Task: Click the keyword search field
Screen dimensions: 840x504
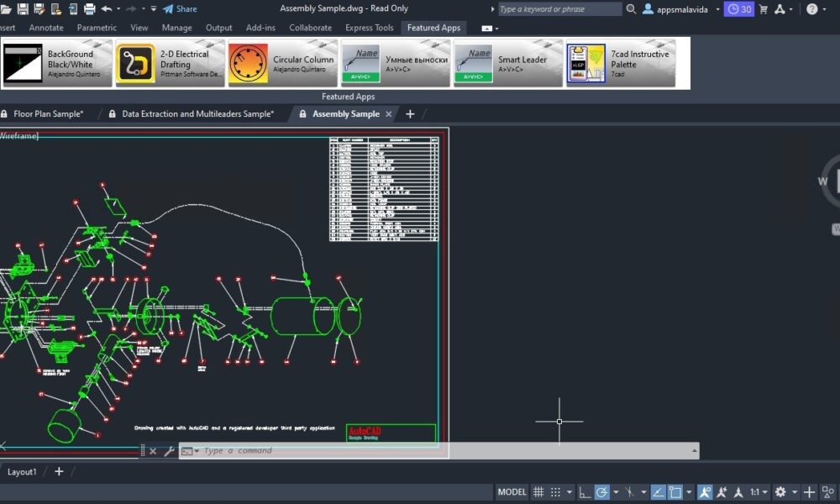Action: coord(559,9)
